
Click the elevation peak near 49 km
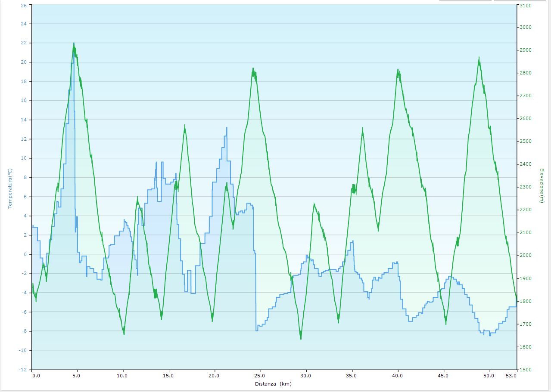[479, 58]
